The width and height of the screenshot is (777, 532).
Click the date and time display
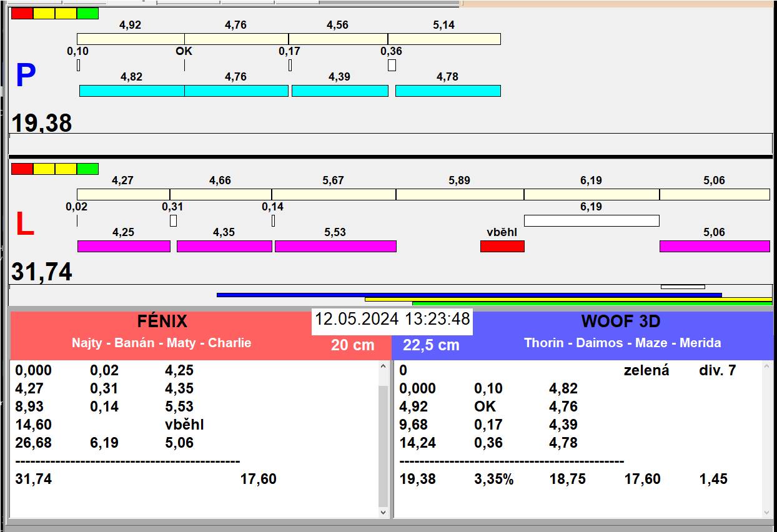coord(392,320)
